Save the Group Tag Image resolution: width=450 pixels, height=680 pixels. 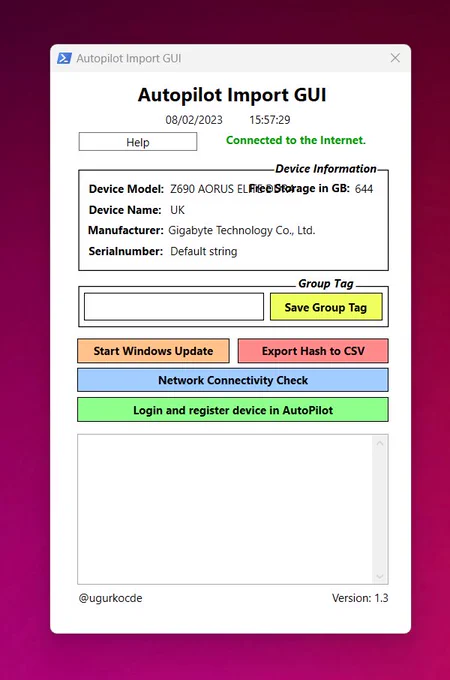pyautogui.click(x=326, y=307)
